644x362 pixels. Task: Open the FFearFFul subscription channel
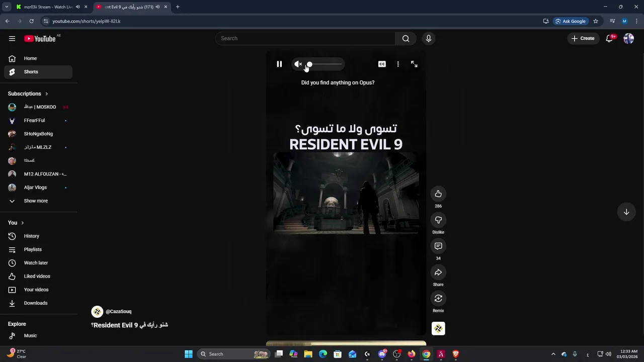click(x=38, y=121)
